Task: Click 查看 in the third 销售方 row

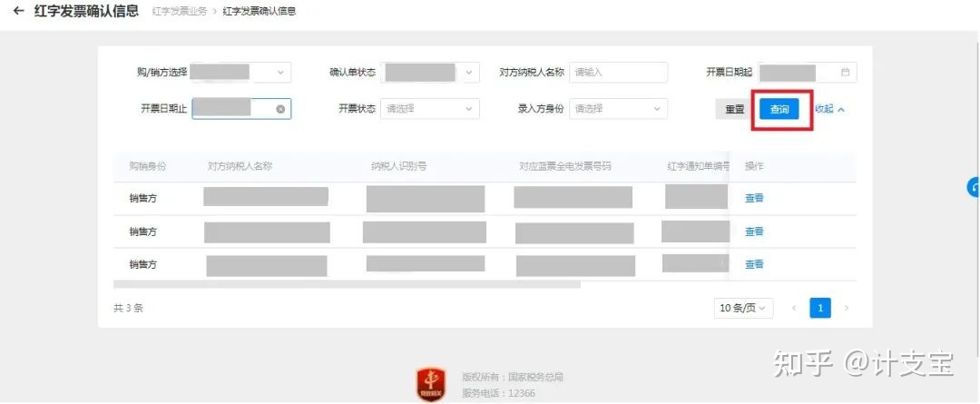Action: point(754,264)
